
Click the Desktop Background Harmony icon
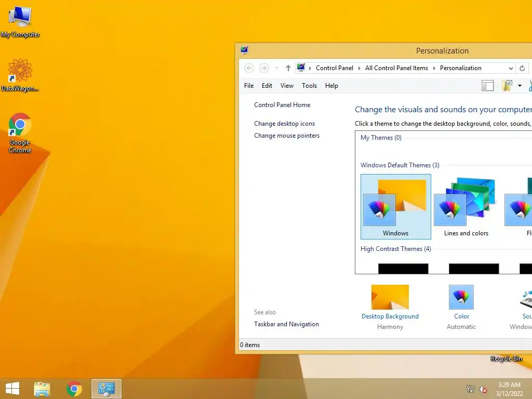[x=390, y=297]
